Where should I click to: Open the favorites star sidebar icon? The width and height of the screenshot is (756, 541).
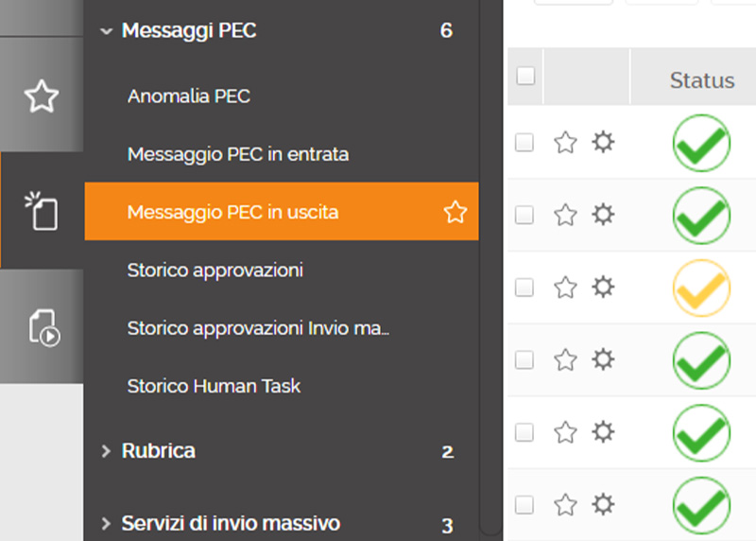coord(42,96)
